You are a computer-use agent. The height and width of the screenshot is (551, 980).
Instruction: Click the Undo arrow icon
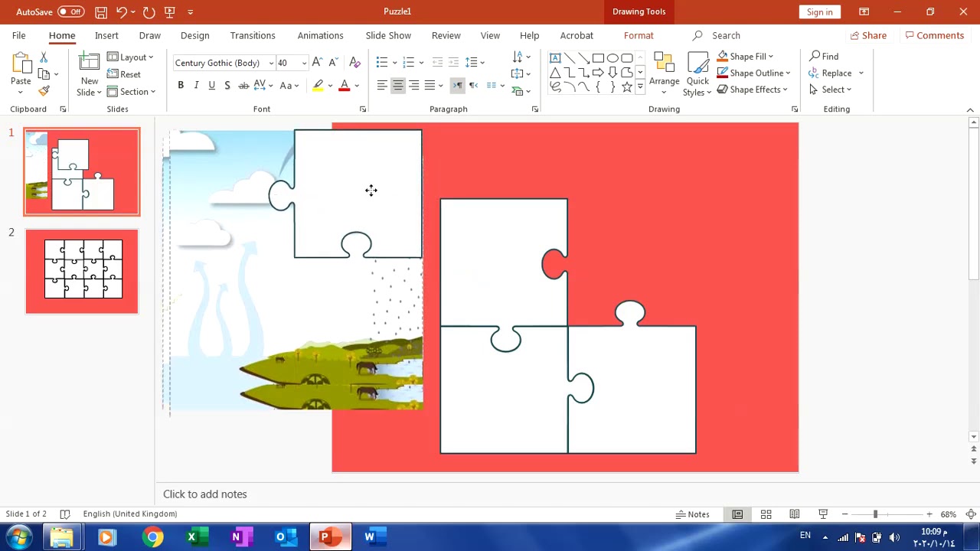pyautogui.click(x=122, y=11)
